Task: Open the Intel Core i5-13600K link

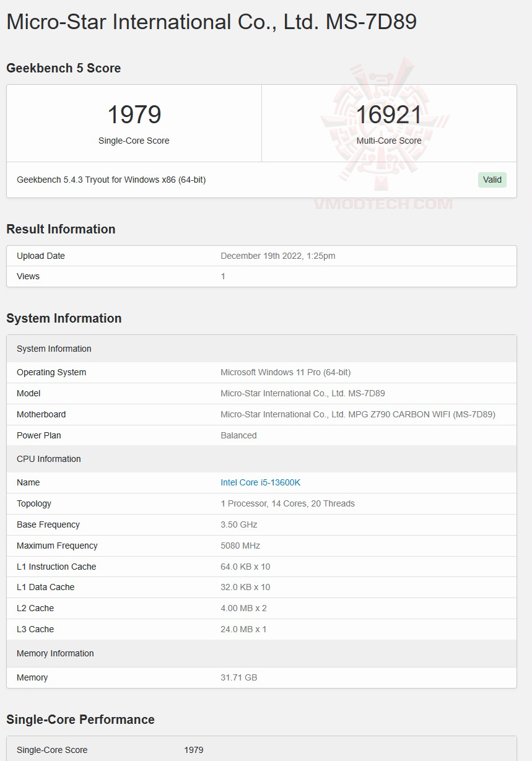Action: point(260,482)
